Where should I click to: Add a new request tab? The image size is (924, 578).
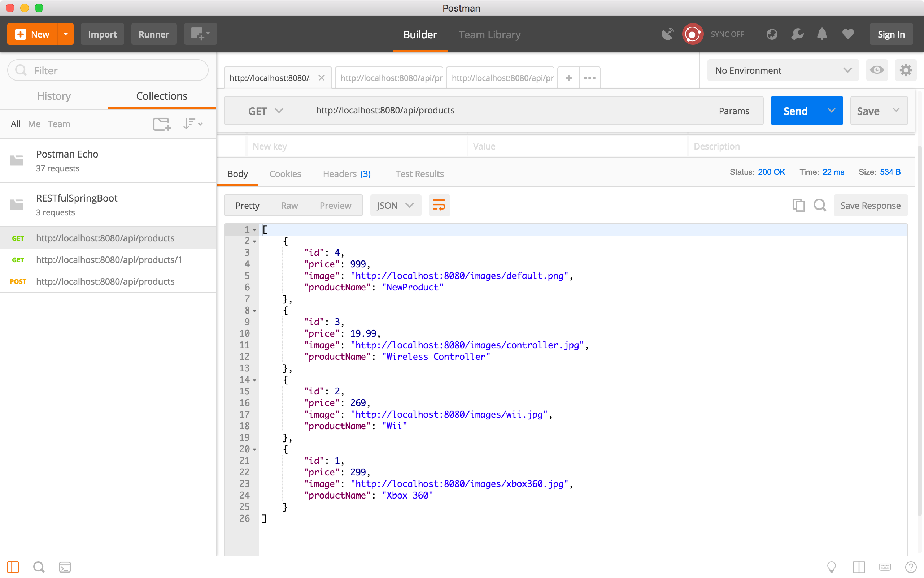[568, 78]
